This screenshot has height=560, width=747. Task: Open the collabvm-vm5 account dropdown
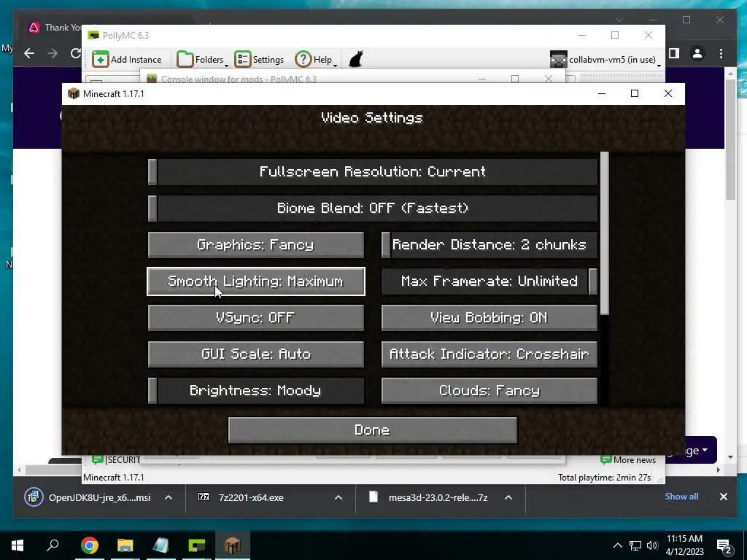pyautogui.click(x=605, y=60)
